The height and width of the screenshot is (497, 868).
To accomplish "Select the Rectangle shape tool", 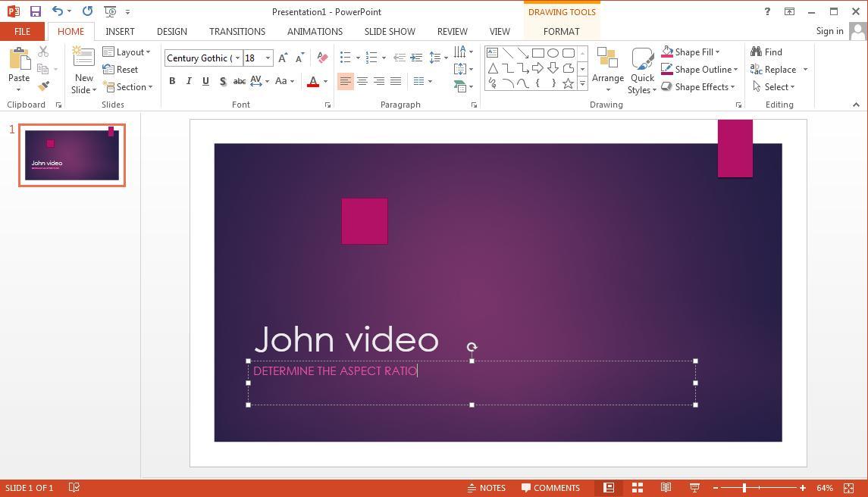I will click(538, 53).
